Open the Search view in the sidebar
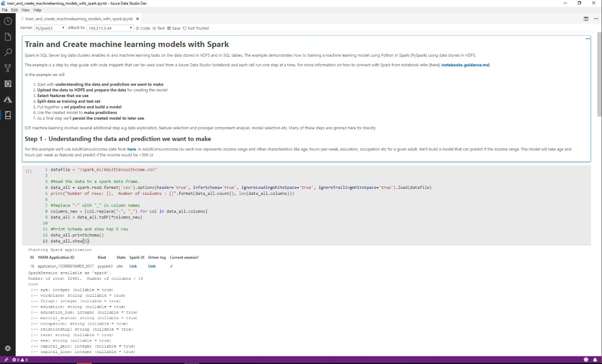This screenshot has width=602, height=364. (x=7, y=52)
